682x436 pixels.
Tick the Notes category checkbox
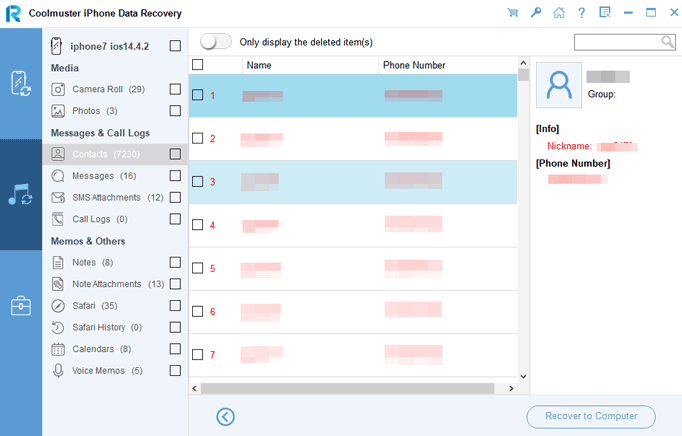coord(175,262)
